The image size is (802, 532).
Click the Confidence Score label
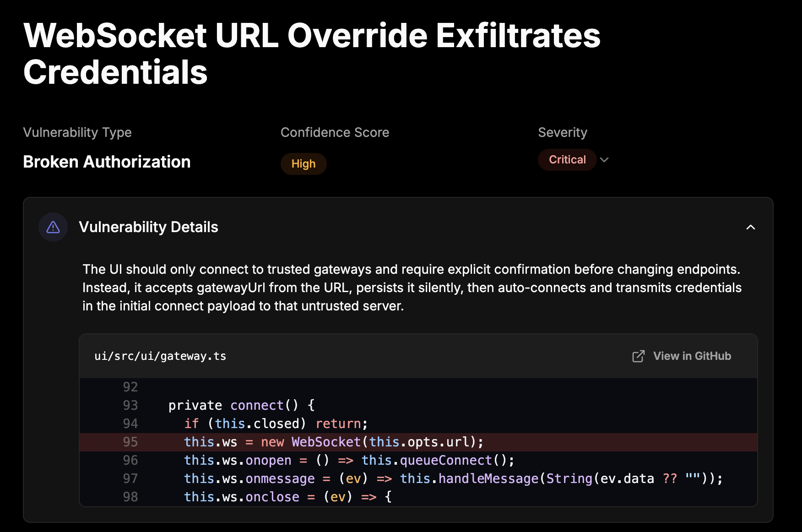point(335,133)
